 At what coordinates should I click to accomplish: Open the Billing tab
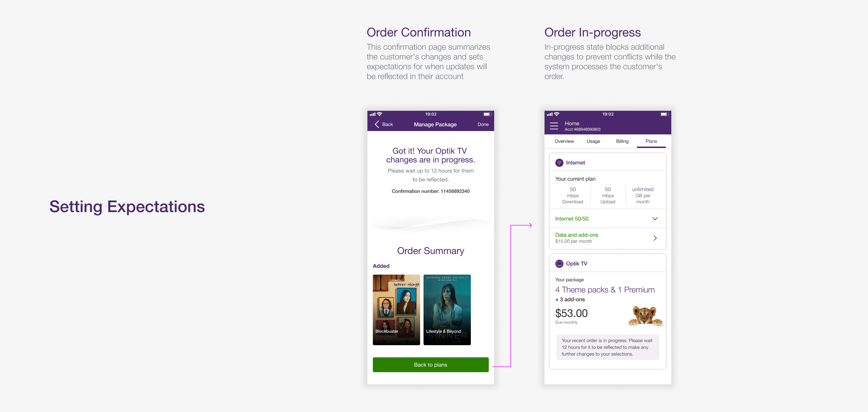[622, 141]
